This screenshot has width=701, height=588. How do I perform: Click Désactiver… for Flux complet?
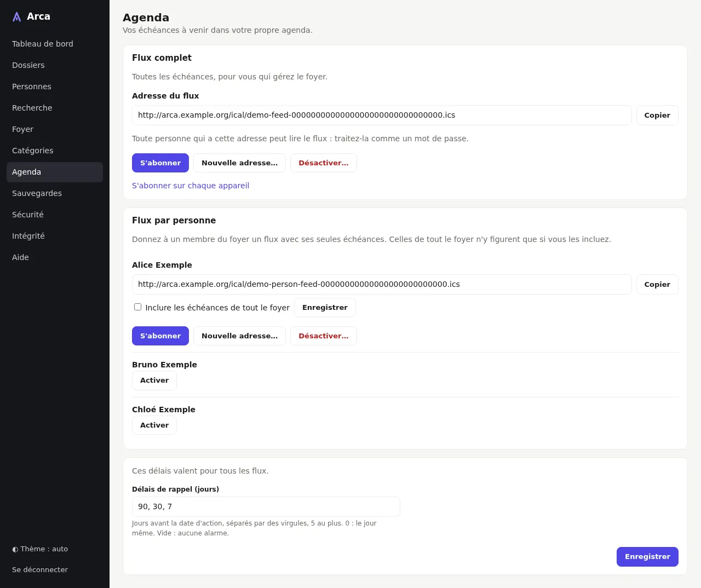[x=324, y=163]
